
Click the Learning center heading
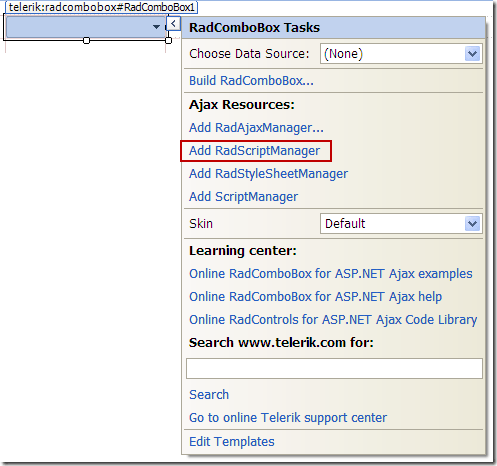[243, 251]
